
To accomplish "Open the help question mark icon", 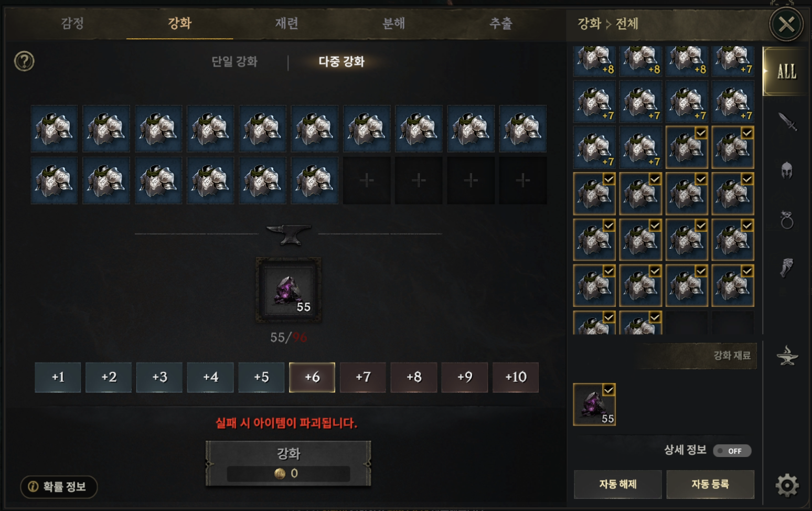I will pyautogui.click(x=24, y=61).
